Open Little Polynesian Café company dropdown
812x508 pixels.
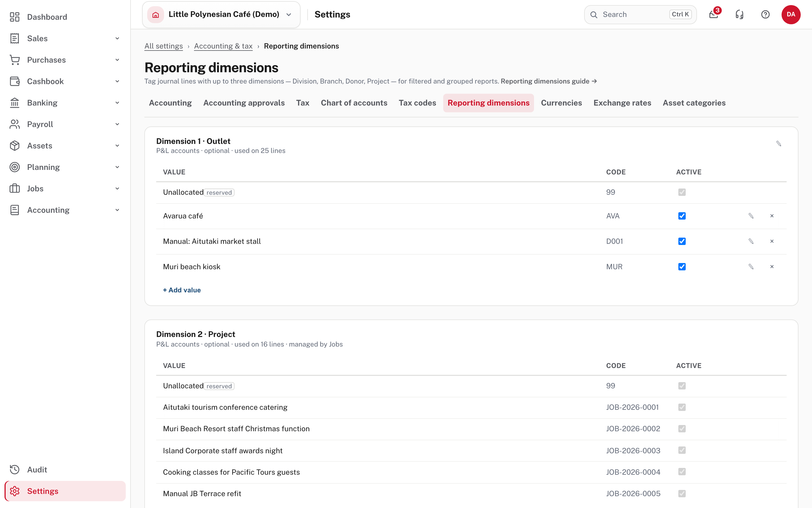pos(221,14)
